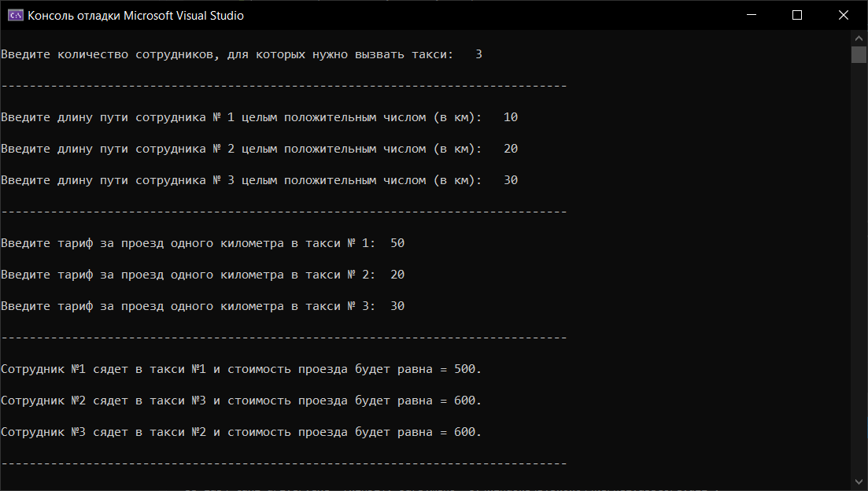Click the entered distance value '20' for сотрудник № 2
868x491 pixels.
(x=510, y=148)
